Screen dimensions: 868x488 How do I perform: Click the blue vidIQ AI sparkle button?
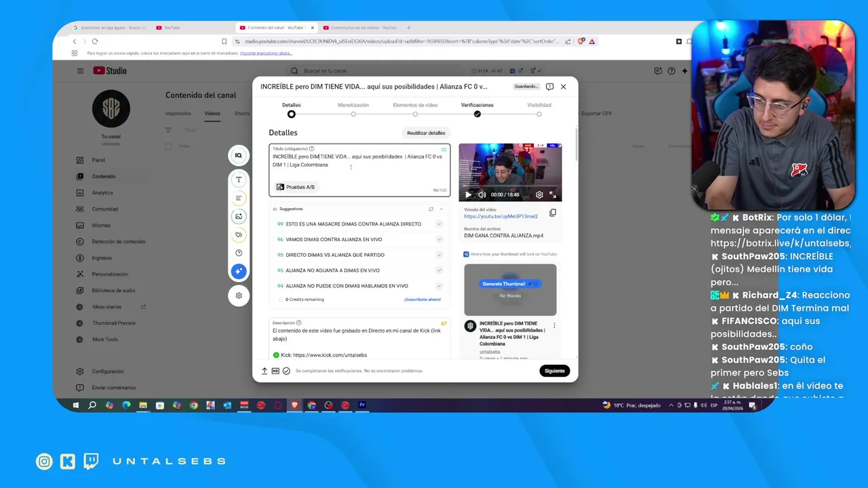coord(239,271)
